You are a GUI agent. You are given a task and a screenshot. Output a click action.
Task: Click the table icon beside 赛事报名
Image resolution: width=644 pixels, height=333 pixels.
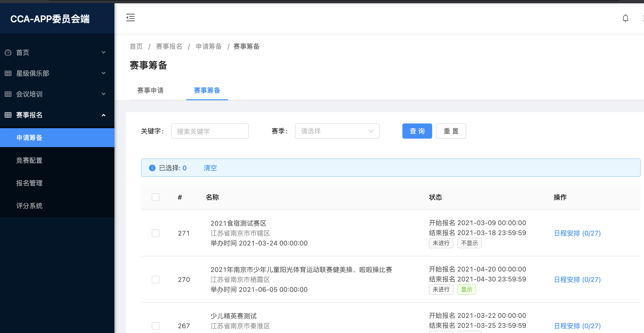(8, 115)
